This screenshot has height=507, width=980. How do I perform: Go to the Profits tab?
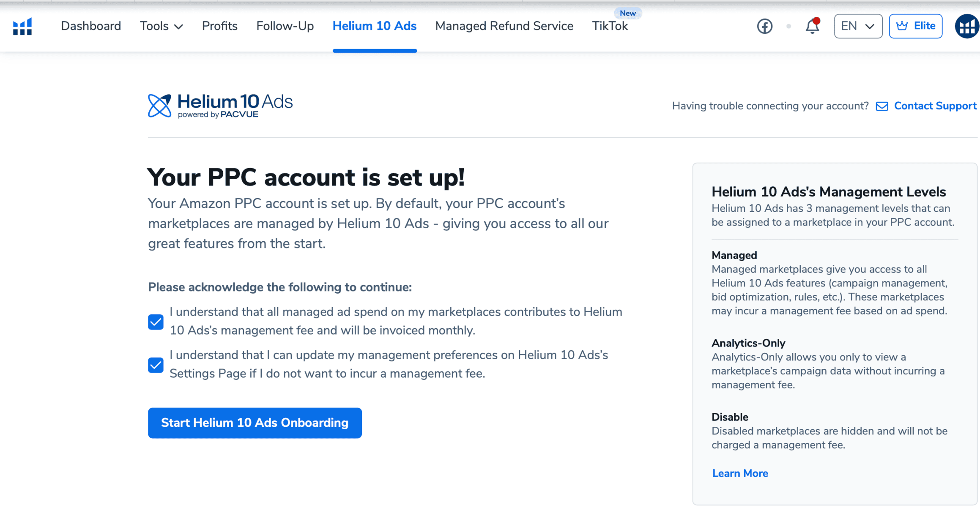coord(219,26)
